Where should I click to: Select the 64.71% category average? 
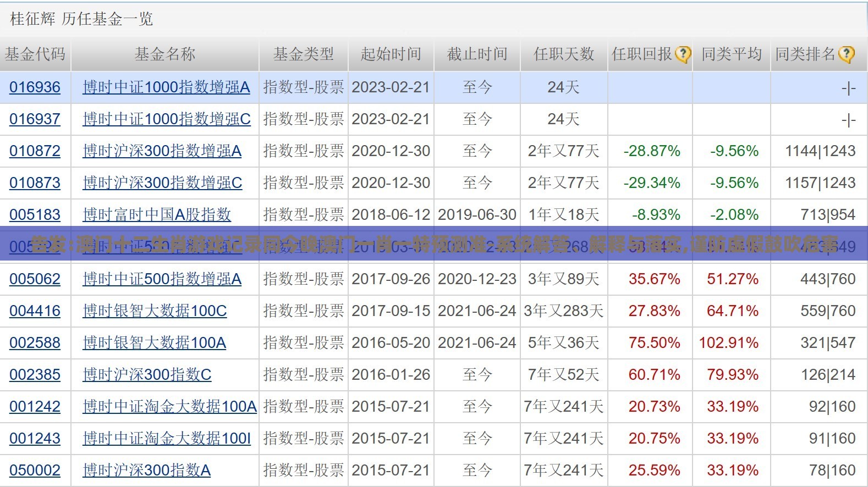pos(733,311)
